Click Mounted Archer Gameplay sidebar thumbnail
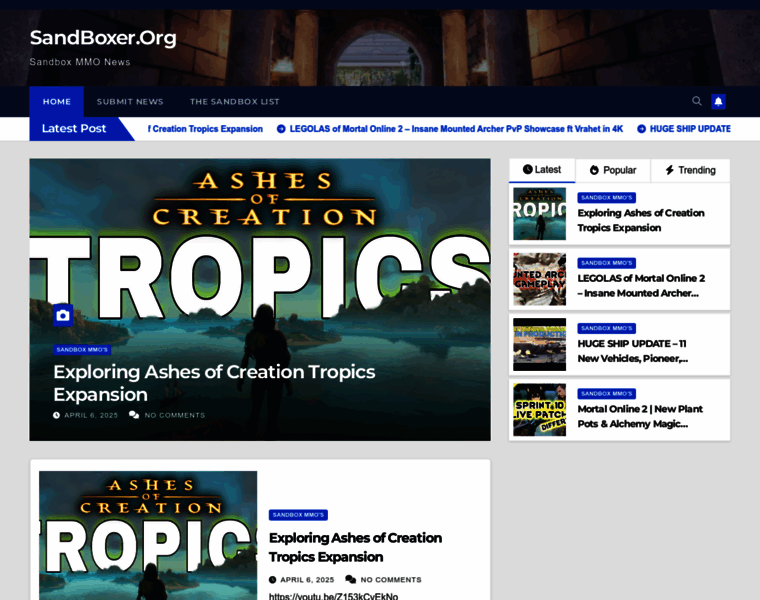Viewport: 760px width, 600px height. 539,279
